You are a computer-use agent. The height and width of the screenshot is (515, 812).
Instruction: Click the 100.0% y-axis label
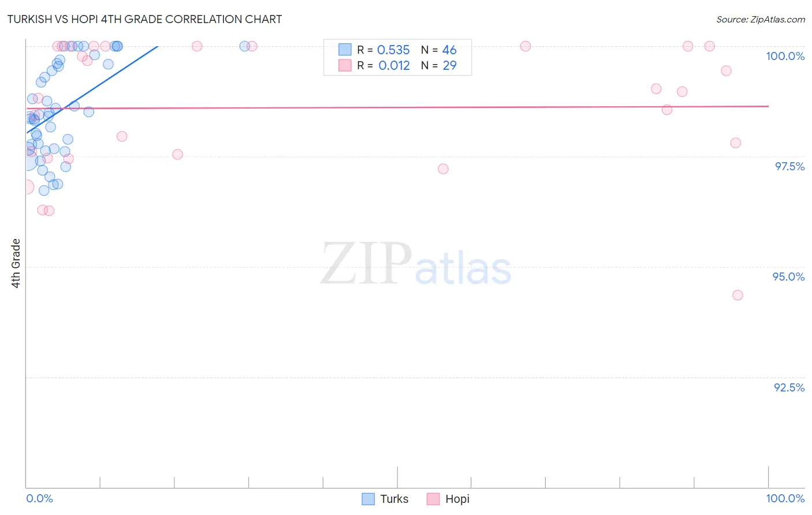point(785,56)
